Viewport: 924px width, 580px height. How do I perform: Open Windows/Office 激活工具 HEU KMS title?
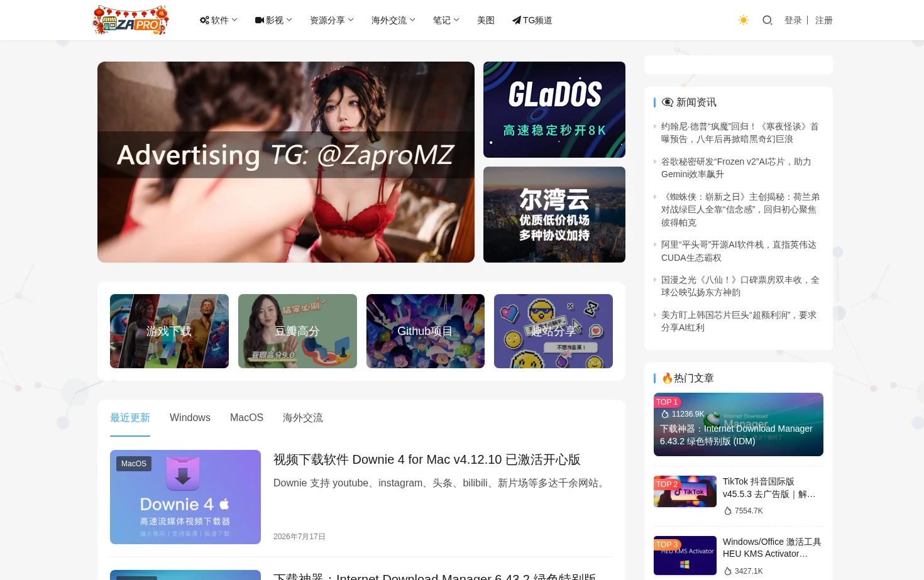[x=772, y=547]
